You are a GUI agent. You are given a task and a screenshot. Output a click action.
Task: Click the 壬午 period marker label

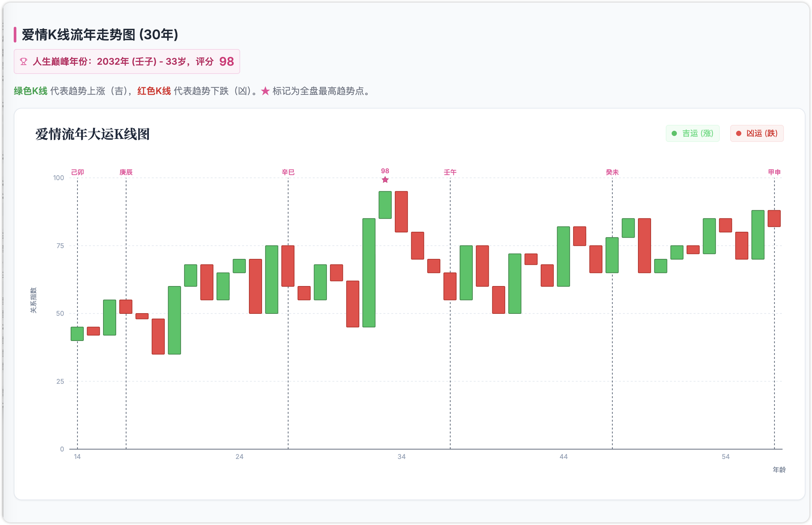click(x=450, y=172)
